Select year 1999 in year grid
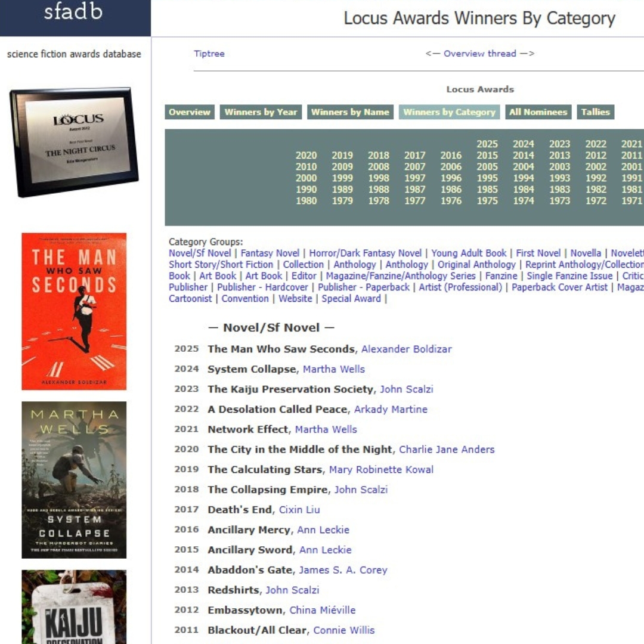This screenshot has height=644, width=644. pyautogui.click(x=342, y=178)
